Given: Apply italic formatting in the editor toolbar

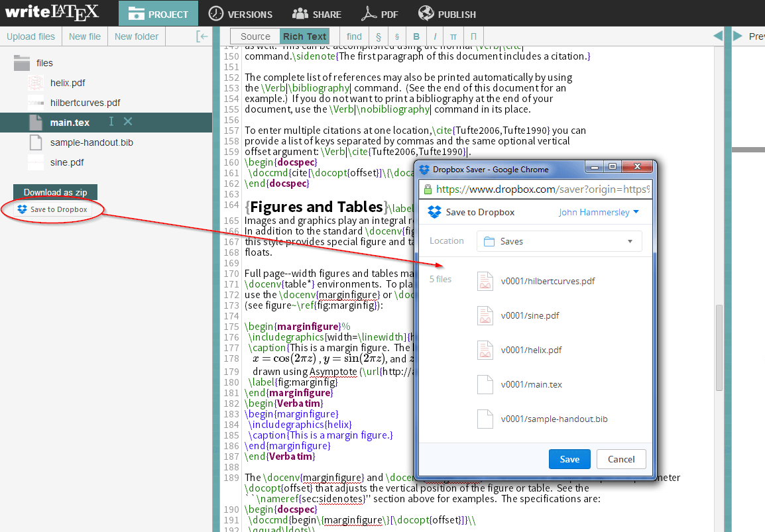Looking at the screenshot, I should (x=435, y=36).
